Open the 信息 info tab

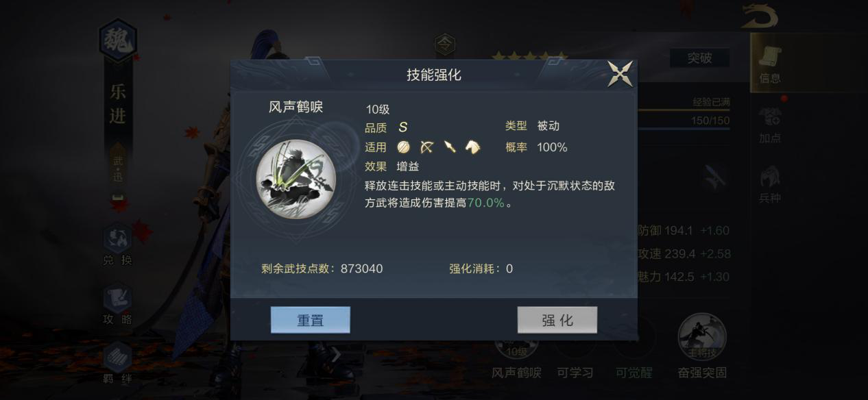769,62
